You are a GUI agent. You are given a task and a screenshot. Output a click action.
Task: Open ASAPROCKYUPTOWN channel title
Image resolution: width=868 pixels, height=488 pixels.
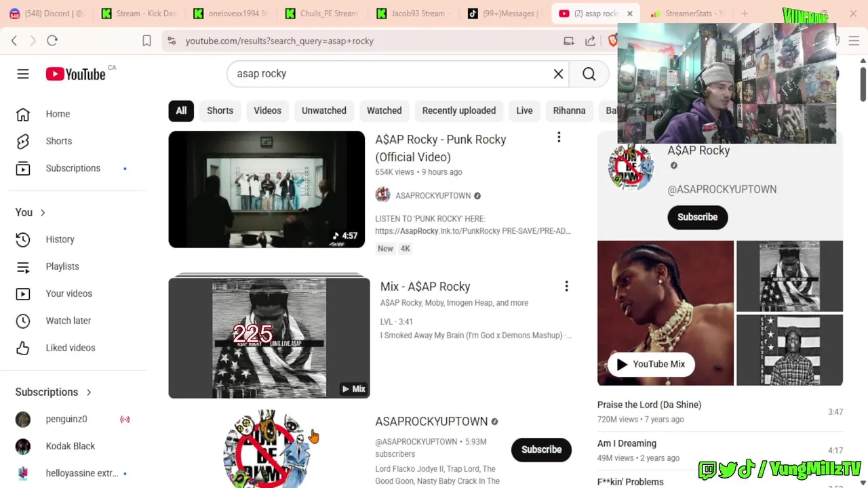coord(431,422)
